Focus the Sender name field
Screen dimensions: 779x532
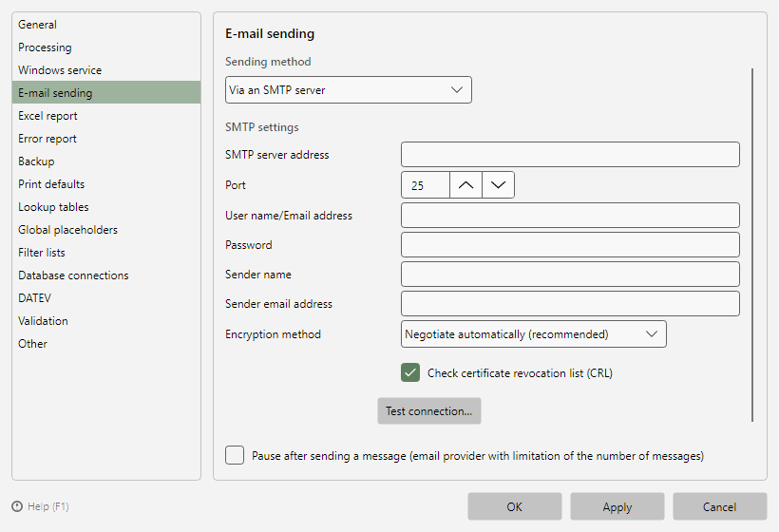[570, 275]
